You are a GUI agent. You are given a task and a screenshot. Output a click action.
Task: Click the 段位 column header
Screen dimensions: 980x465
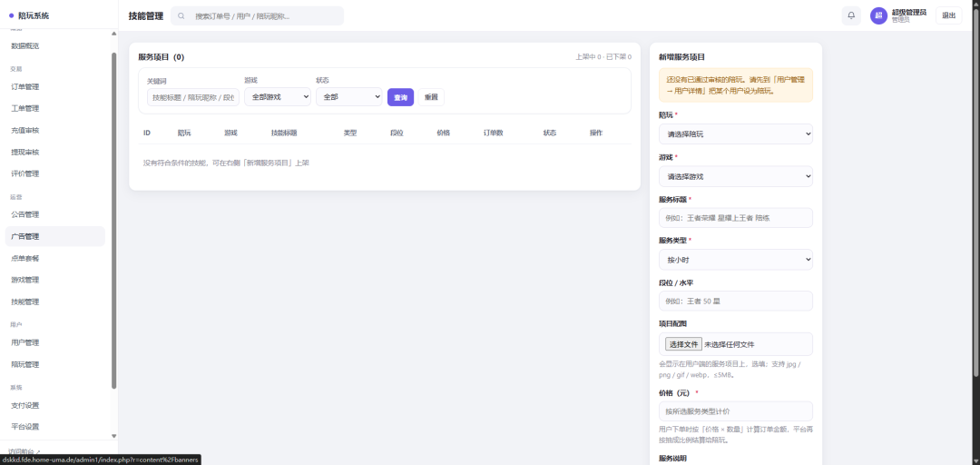pyautogui.click(x=397, y=133)
